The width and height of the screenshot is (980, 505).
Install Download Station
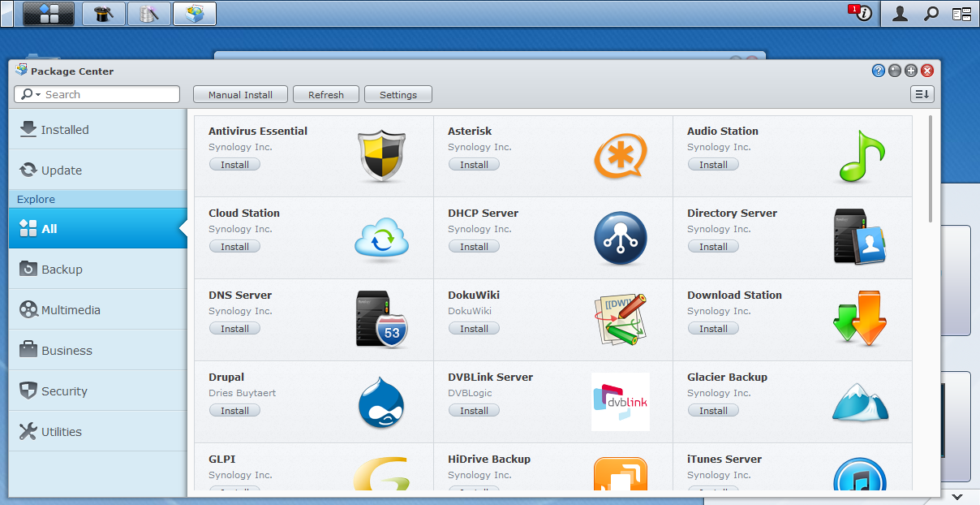[x=713, y=328]
